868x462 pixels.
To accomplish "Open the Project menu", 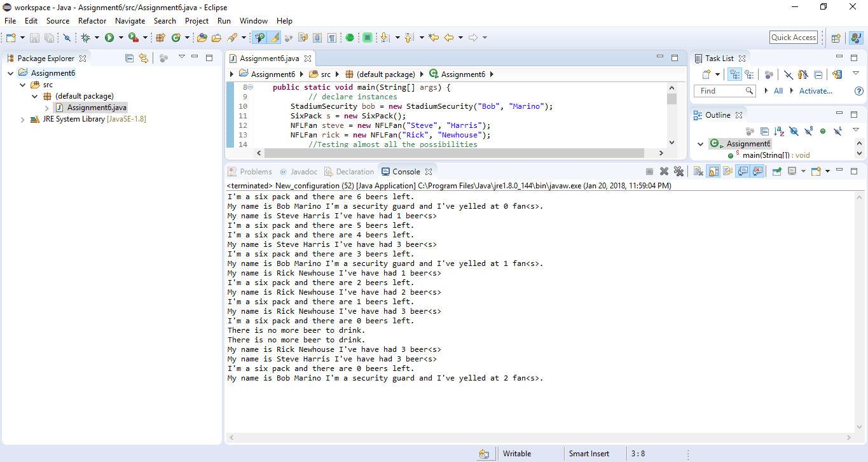I will point(197,21).
